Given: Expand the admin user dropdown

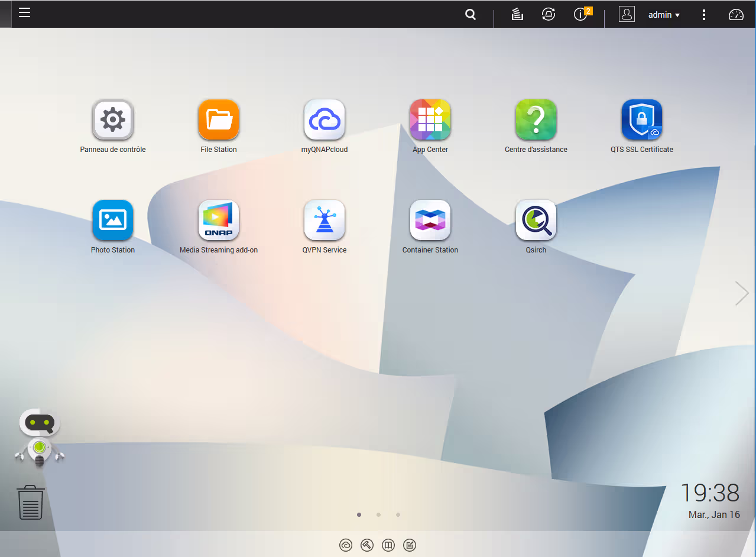Looking at the screenshot, I should coord(663,15).
